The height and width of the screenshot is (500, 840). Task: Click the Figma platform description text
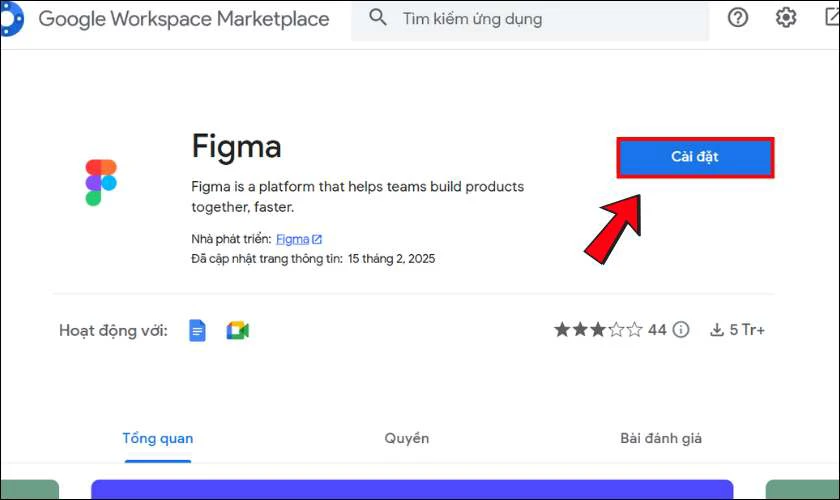[x=357, y=197]
